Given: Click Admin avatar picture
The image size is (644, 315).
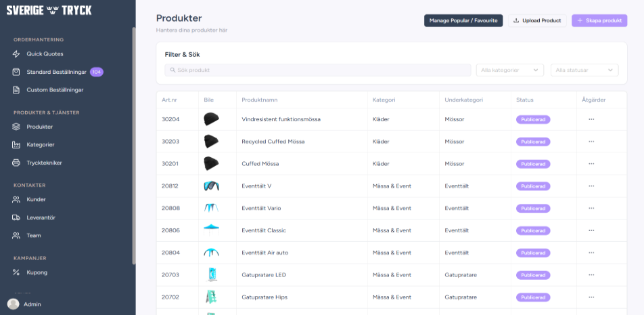Looking at the screenshot, I should pyautogui.click(x=13, y=304).
